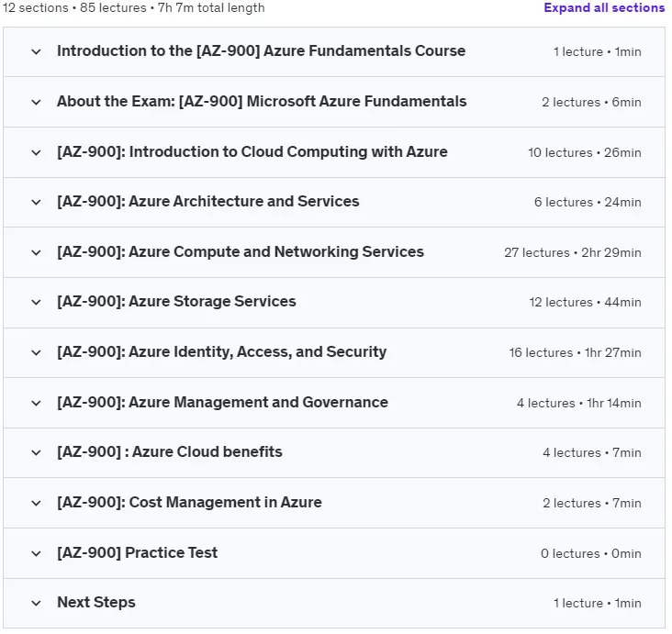Toggle chevron beside Azure Cloud benefits
Screen dimensions: 672x634
point(37,453)
